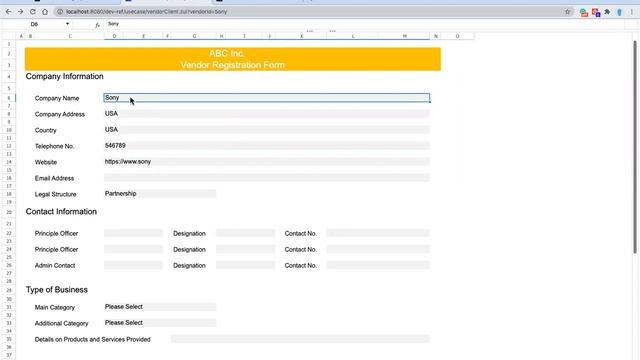Click the second Principle Officer name field
Screen dimensions: 640x360
click(133, 249)
